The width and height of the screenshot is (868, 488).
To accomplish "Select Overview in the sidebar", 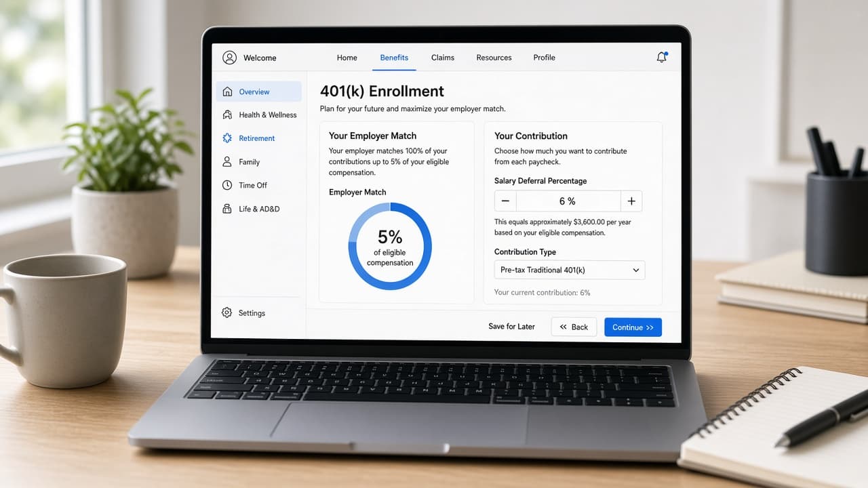I will [258, 91].
